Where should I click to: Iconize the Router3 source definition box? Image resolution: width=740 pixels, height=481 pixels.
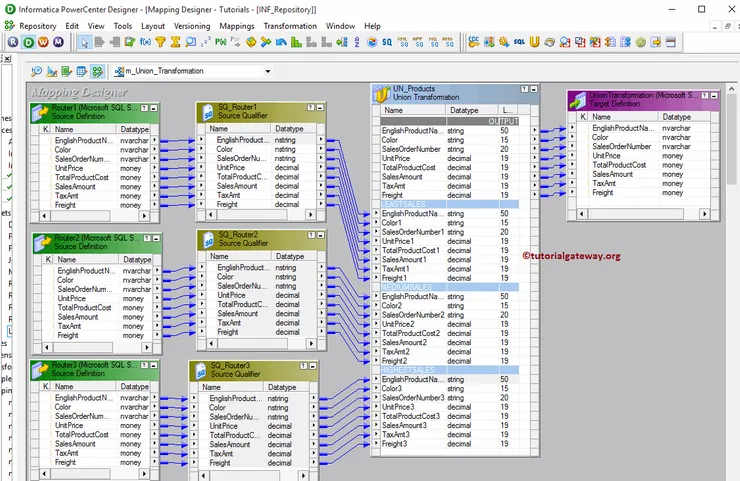154,365
